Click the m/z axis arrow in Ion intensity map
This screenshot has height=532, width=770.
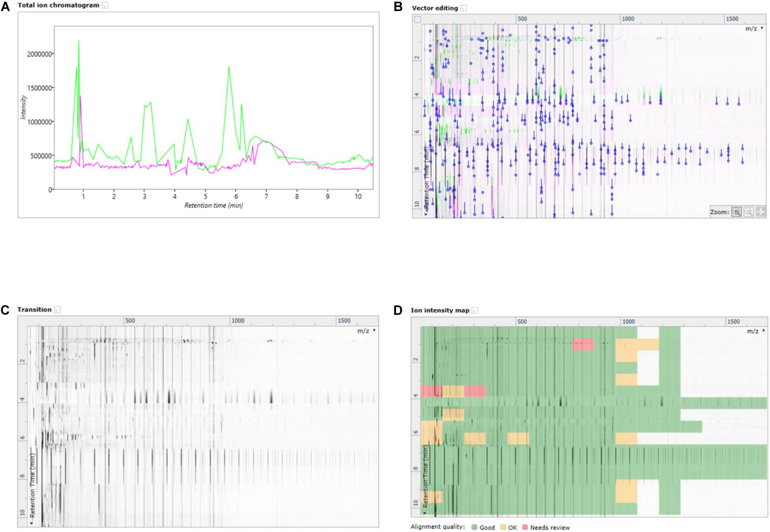(764, 331)
